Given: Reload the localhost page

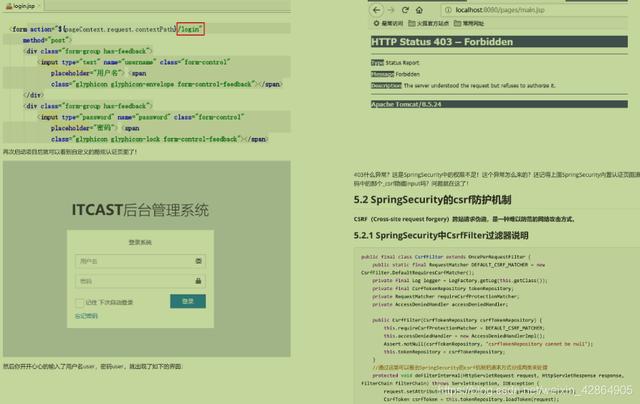Looking at the screenshot, I should [x=405, y=10].
